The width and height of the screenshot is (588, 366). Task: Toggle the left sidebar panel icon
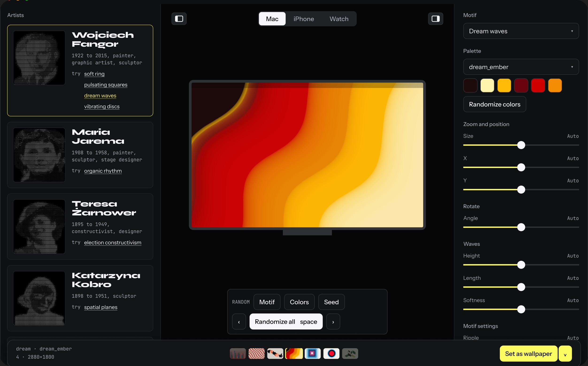coord(179,19)
